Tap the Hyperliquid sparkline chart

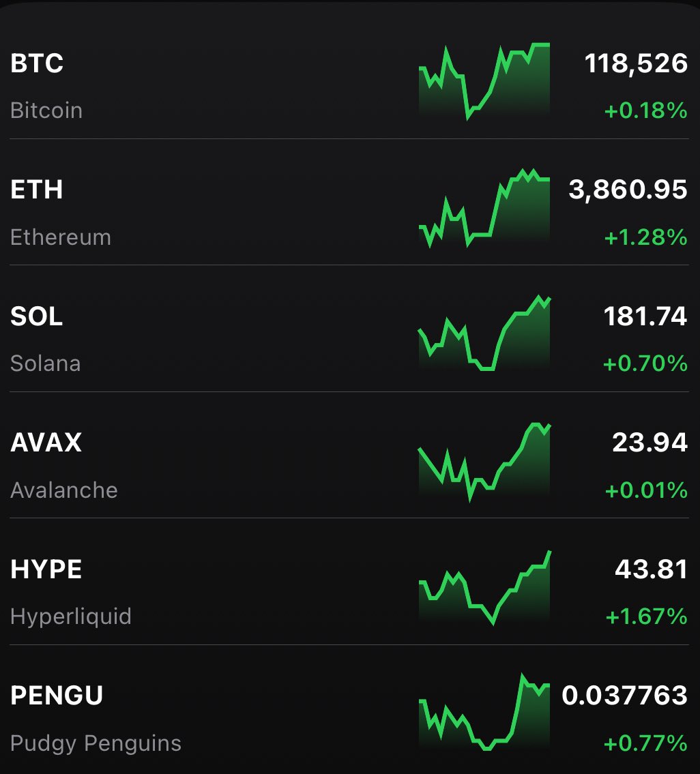point(484,587)
